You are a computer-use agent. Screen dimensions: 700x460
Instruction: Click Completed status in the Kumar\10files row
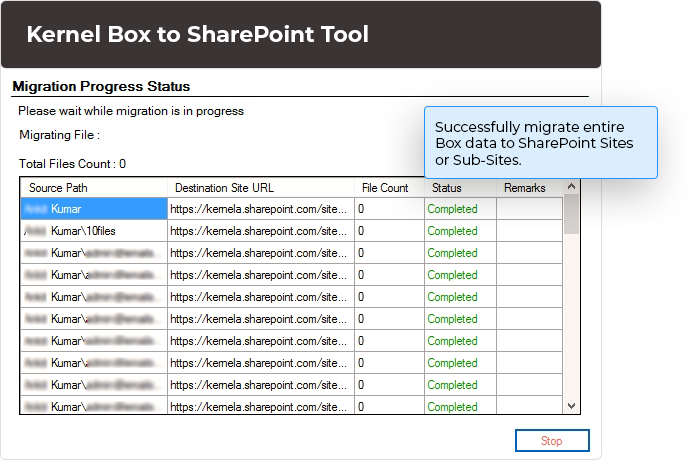coord(460,231)
